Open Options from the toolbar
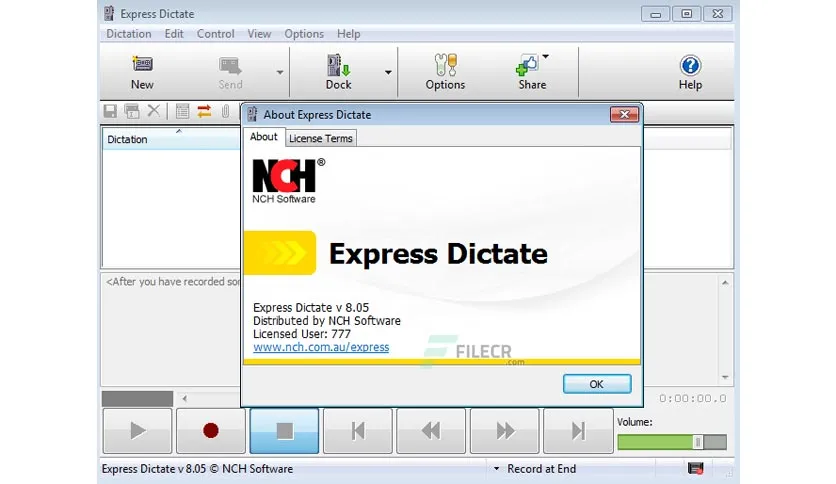 point(445,72)
